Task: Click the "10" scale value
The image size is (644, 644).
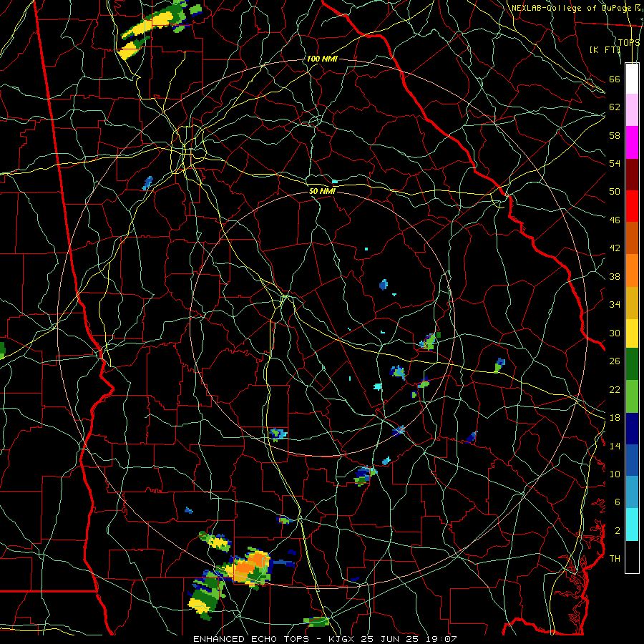Action: coord(615,474)
